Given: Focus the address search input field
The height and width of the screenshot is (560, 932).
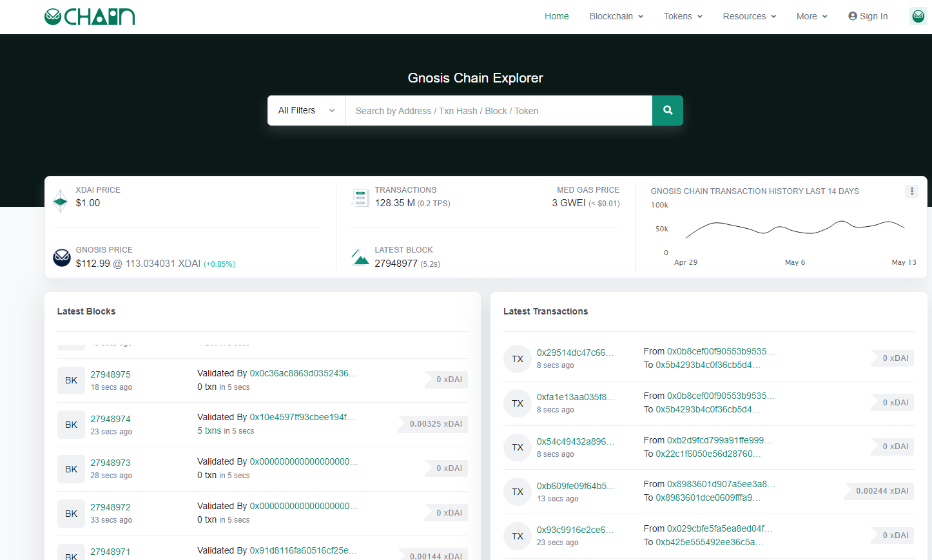Looking at the screenshot, I should (x=498, y=111).
